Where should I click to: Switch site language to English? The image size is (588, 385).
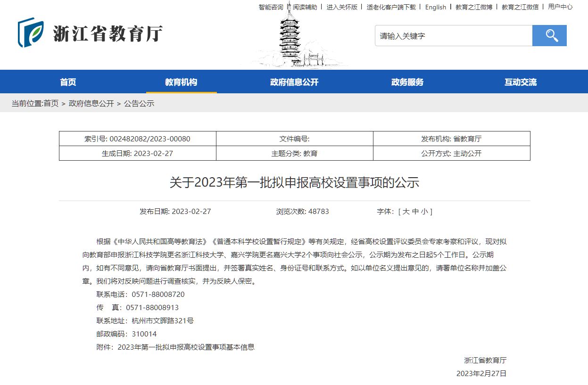point(435,7)
